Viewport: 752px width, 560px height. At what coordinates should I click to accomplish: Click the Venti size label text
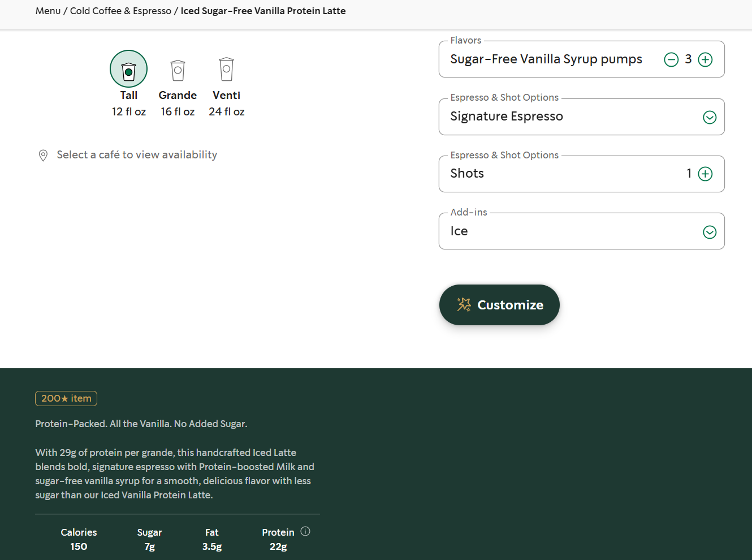(x=226, y=95)
